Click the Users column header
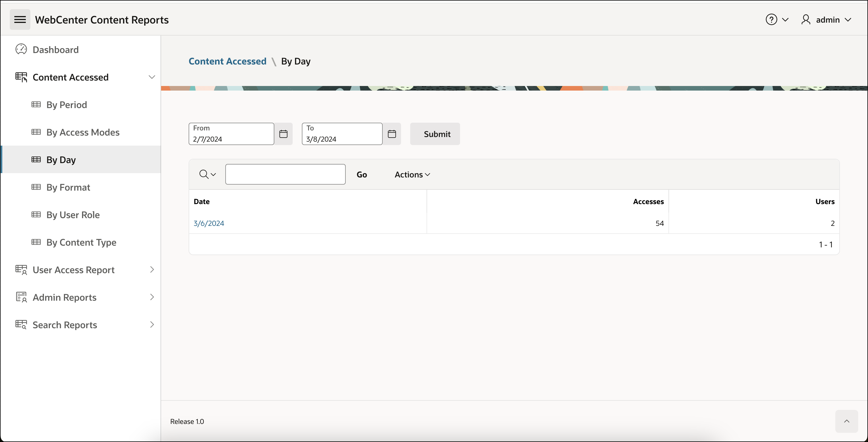The width and height of the screenshot is (868, 442). tap(825, 202)
